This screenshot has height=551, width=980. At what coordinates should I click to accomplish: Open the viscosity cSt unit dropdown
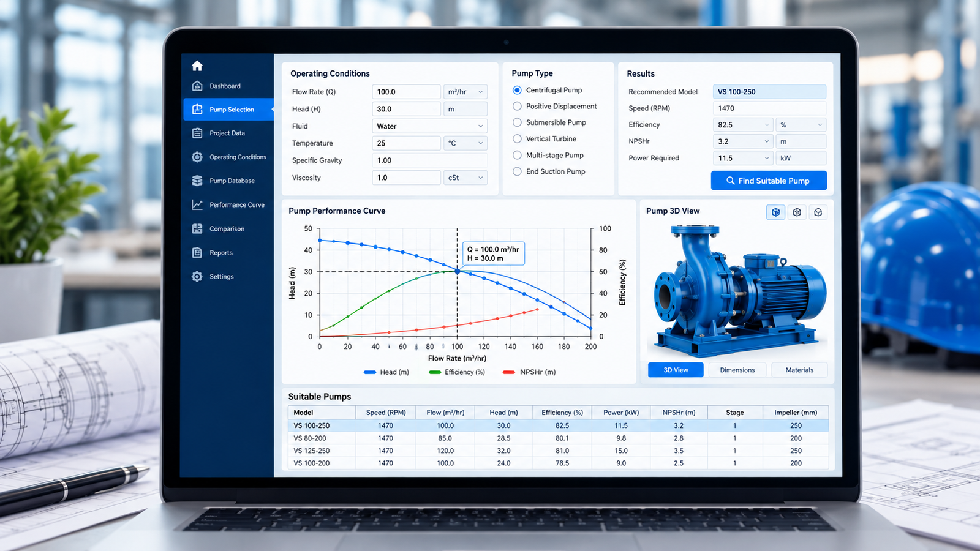point(466,178)
